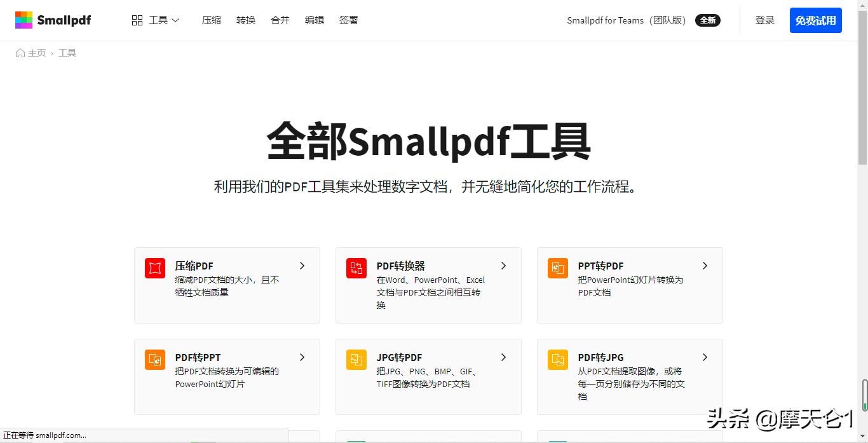This screenshot has width=868, height=443.
Task: Click the 正在等待 smallpdf.com status bar text
Action: [44, 435]
